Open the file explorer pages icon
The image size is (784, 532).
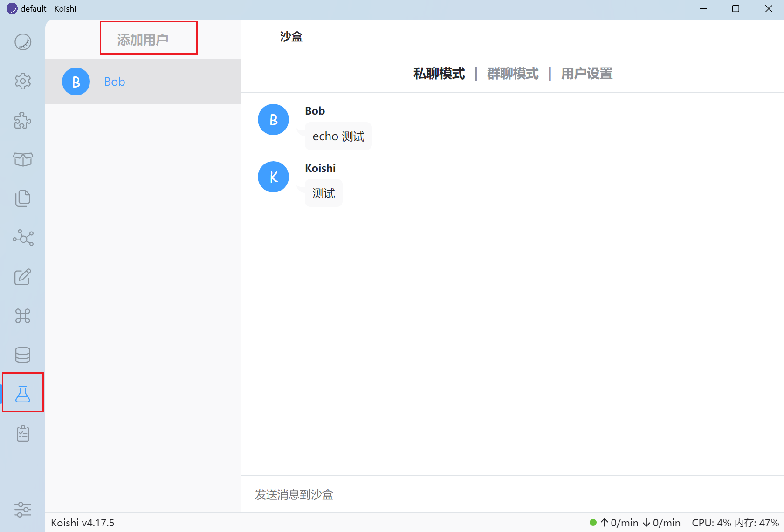[23, 198]
